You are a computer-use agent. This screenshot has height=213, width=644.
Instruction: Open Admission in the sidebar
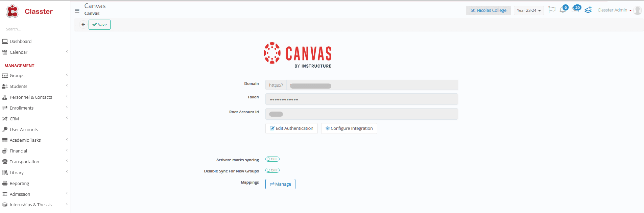[20, 194]
